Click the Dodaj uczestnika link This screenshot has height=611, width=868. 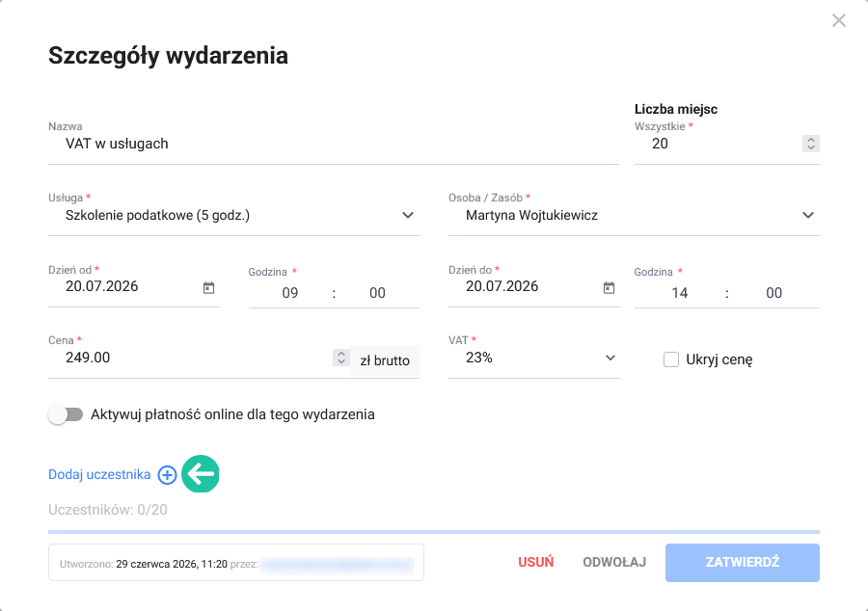coord(99,474)
